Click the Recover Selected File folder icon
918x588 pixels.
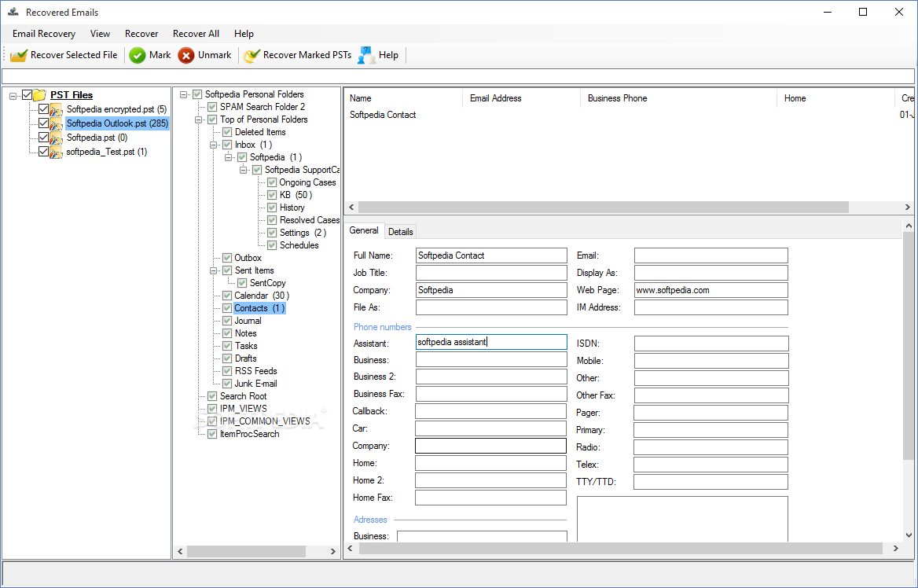pos(19,55)
